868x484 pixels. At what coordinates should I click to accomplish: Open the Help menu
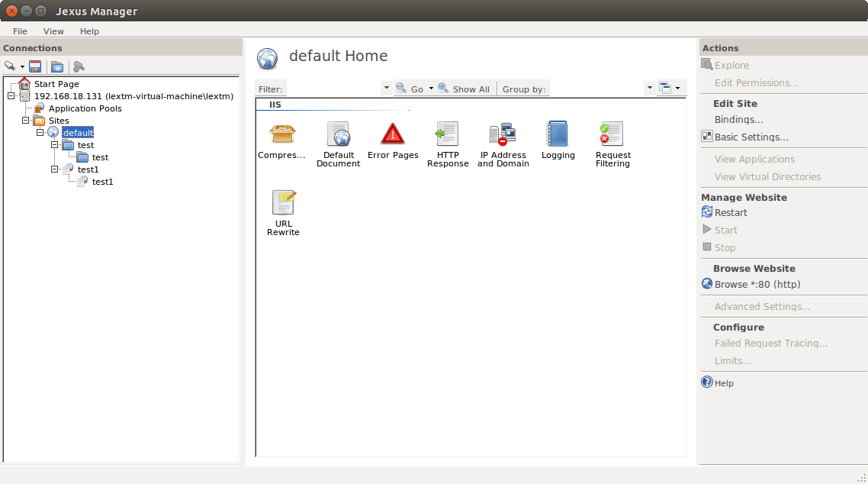[x=89, y=31]
